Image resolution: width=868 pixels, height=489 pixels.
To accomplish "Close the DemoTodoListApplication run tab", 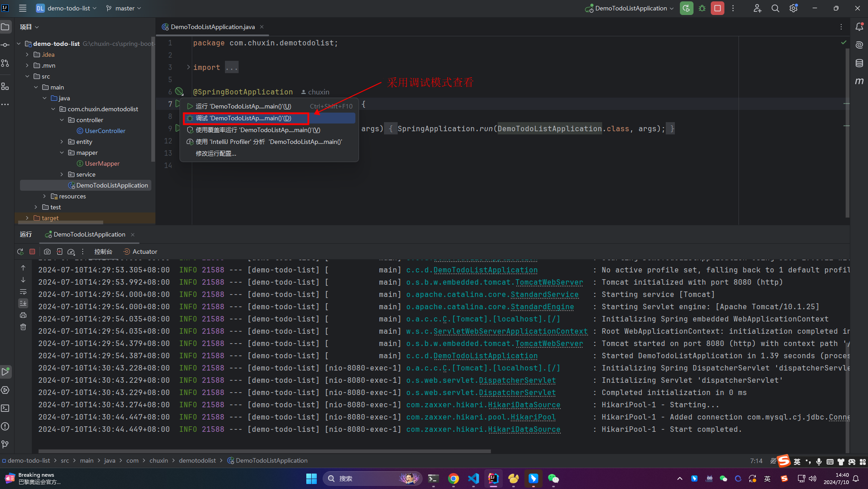I will (x=133, y=234).
